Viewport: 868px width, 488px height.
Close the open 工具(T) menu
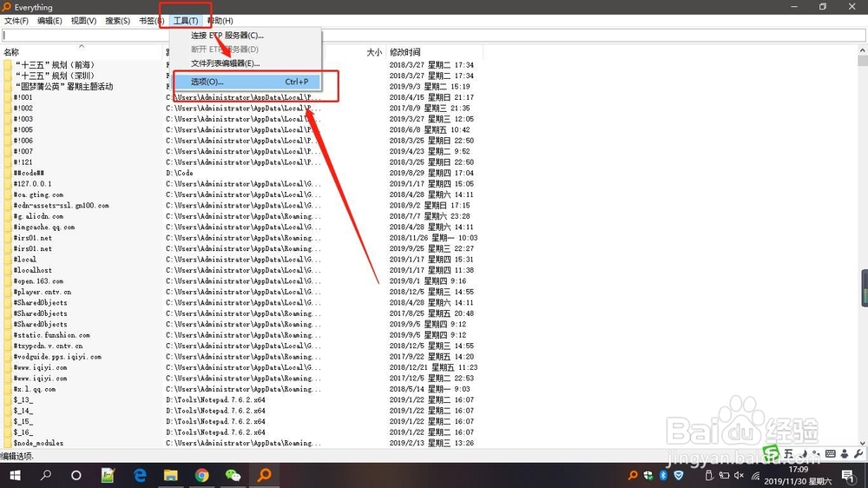pos(186,21)
